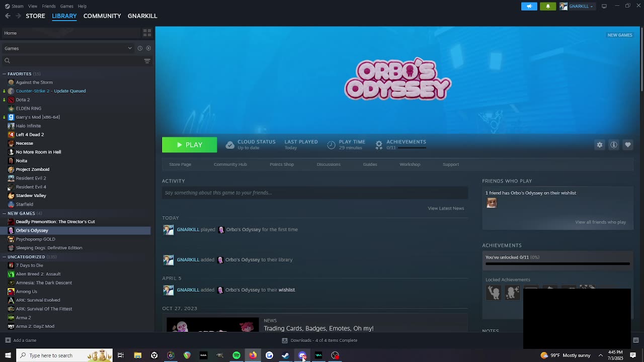Open the GNARKILL profile tab
Viewport: 644px width, 362px height.
coord(142,16)
